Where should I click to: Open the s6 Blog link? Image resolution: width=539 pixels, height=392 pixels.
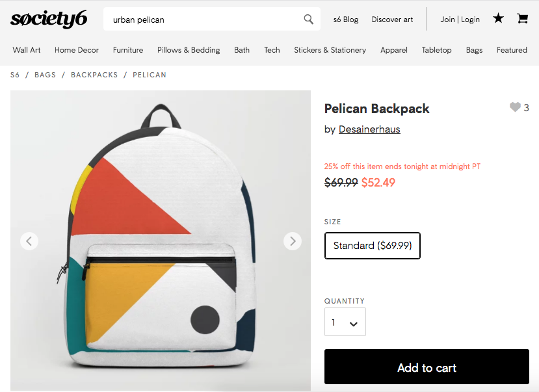[x=345, y=20]
